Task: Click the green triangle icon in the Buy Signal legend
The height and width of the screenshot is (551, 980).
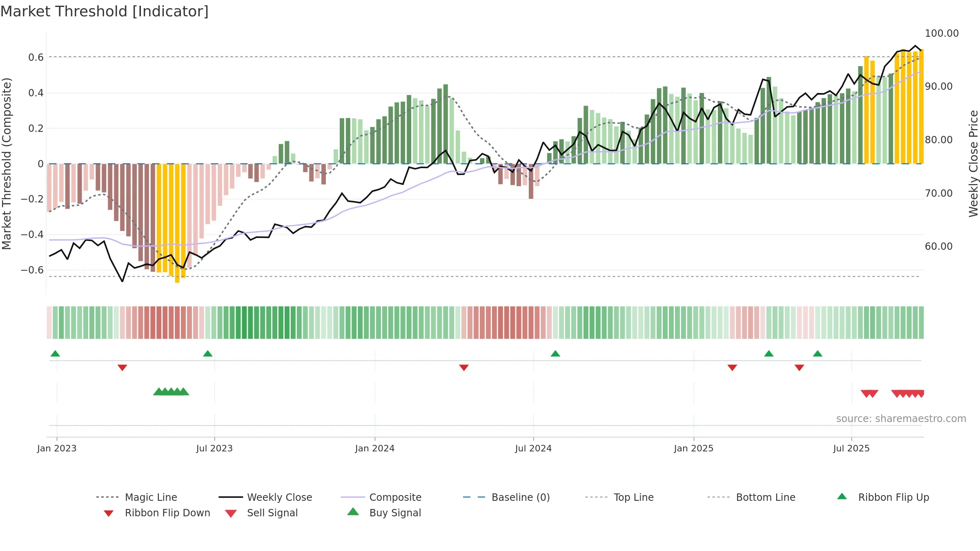Action: 353,512
